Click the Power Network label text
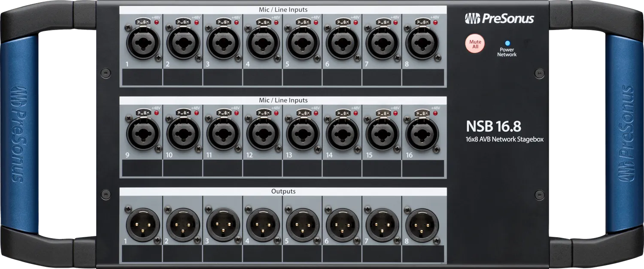The width and height of the screenshot is (644, 269). click(x=507, y=52)
